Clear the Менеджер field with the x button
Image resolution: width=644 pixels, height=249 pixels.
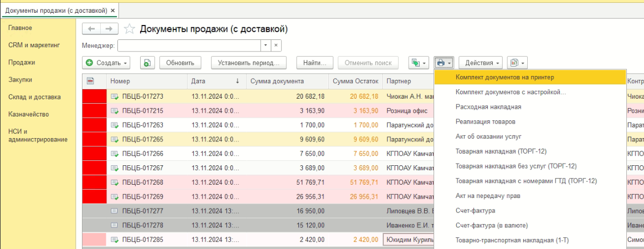click(x=276, y=45)
